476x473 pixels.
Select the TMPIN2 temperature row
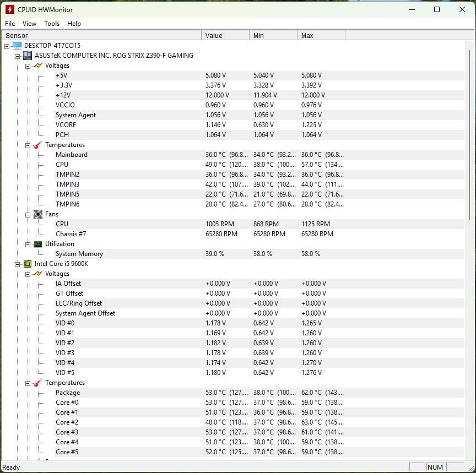259,175
